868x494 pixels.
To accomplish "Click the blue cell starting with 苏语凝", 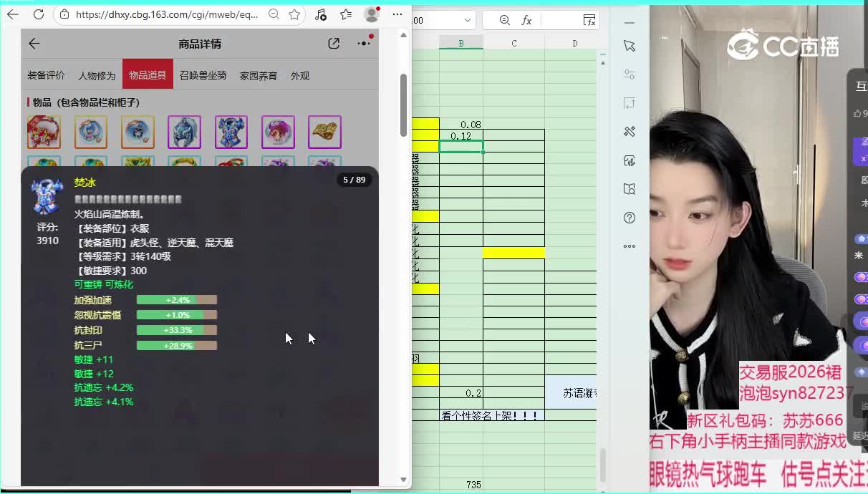I will (x=571, y=393).
